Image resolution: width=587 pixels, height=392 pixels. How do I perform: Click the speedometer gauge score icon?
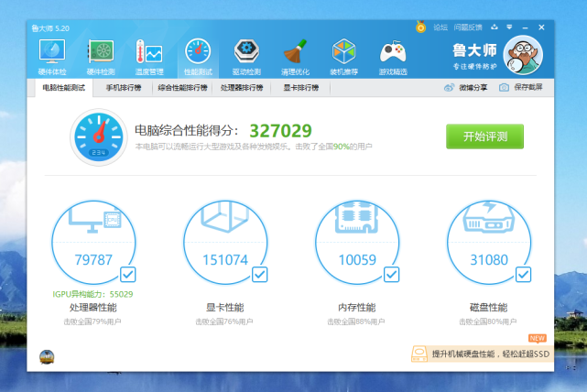pyautogui.click(x=99, y=137)
